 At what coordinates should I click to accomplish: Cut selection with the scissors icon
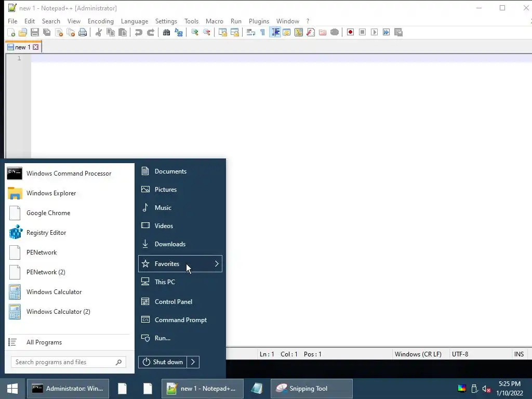98,33
